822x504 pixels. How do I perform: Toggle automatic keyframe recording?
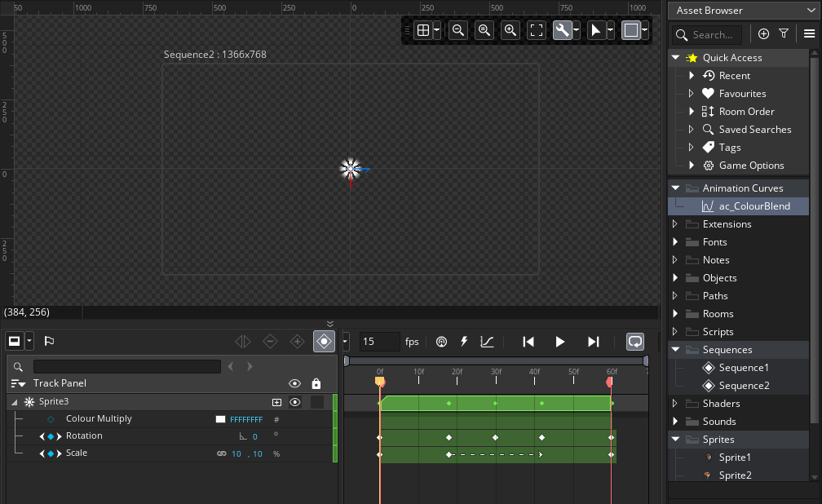pos(324,342)
